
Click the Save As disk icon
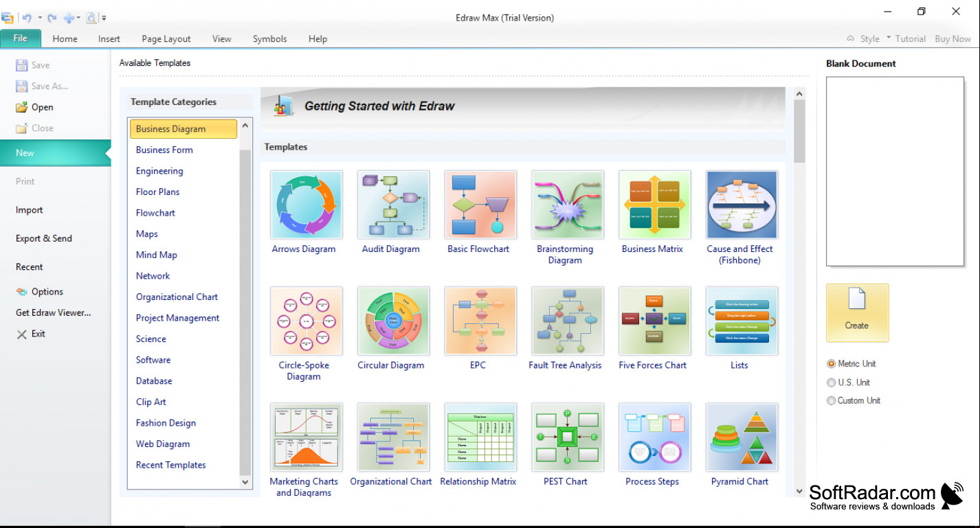[22, 86]
